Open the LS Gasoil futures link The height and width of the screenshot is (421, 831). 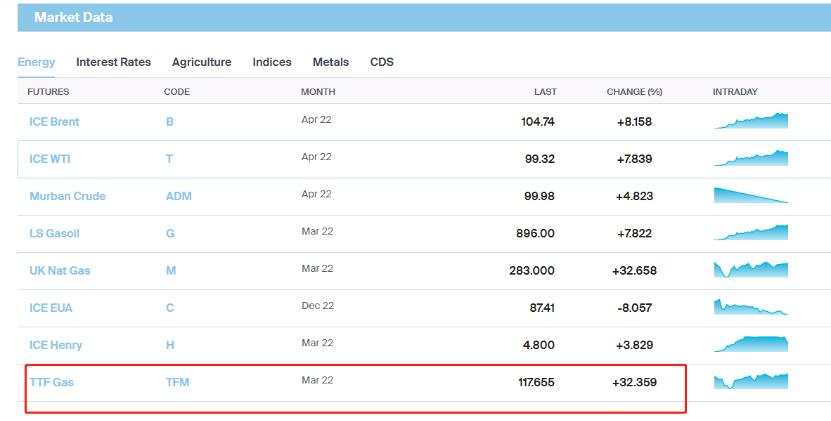(x=54, y=233)
